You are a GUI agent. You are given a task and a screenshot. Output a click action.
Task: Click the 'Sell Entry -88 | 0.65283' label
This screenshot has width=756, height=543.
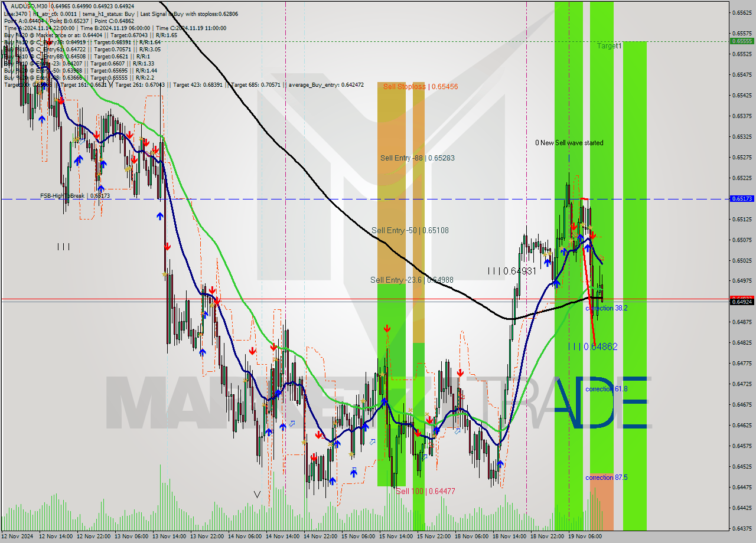click(x=417, y=158)
